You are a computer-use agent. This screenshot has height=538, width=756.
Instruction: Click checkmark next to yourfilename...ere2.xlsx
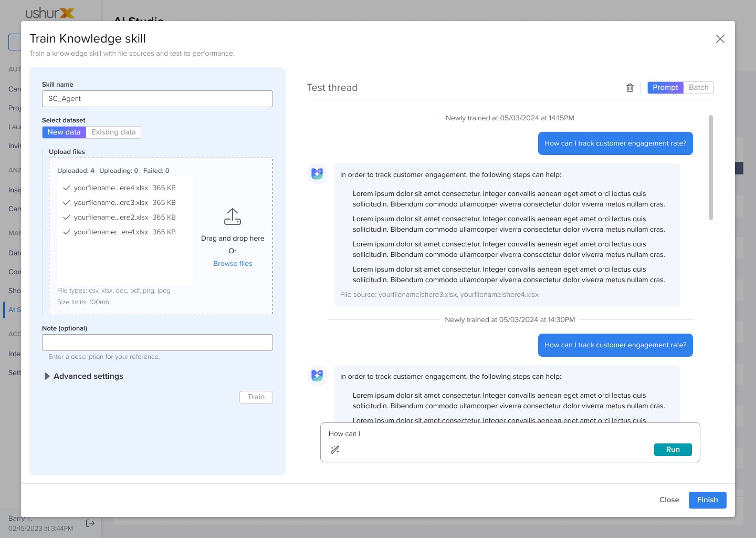(x=67, y=217)
